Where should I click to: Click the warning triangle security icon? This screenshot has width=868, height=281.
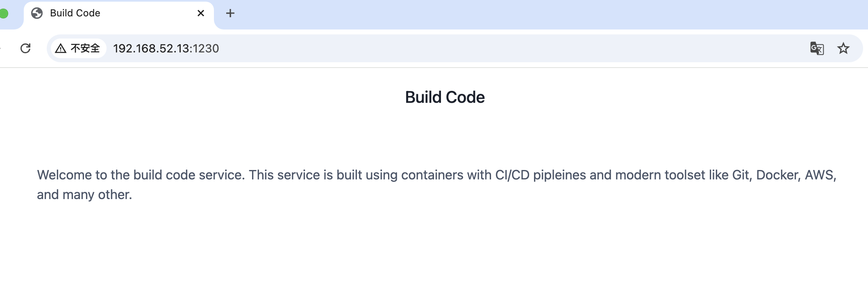61,48
